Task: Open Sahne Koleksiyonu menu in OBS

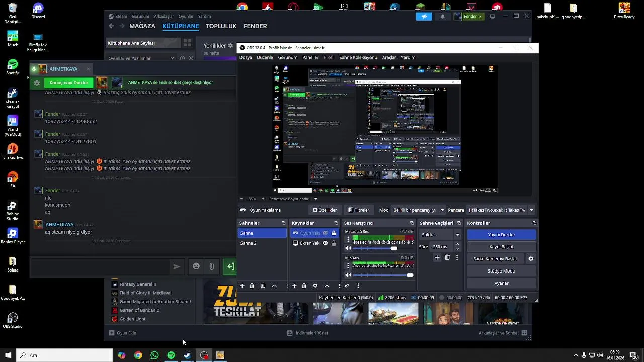Action: pyautogui.click(x=358, y=57)
